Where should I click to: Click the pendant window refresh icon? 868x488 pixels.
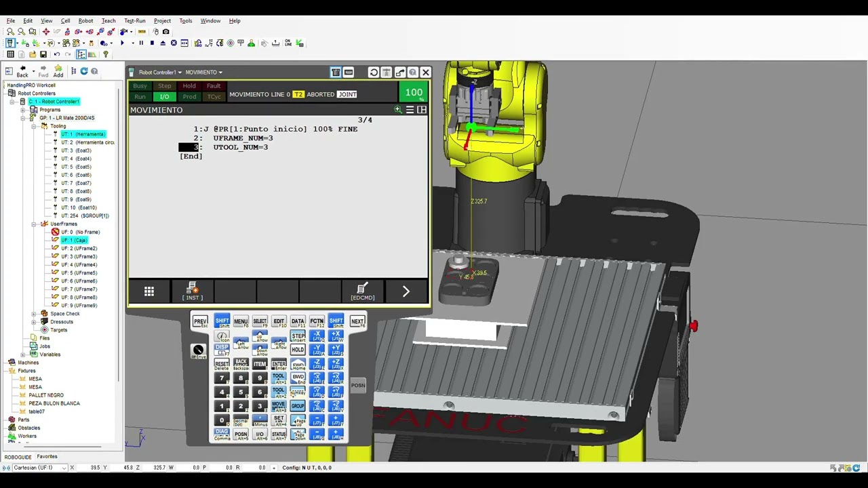[x=374, y=73]
